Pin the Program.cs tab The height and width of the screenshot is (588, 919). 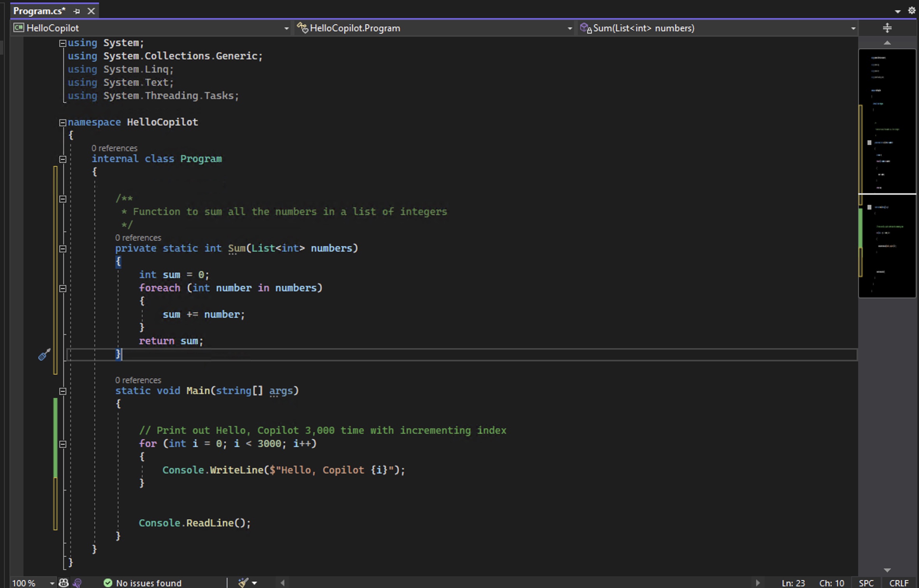77,11
